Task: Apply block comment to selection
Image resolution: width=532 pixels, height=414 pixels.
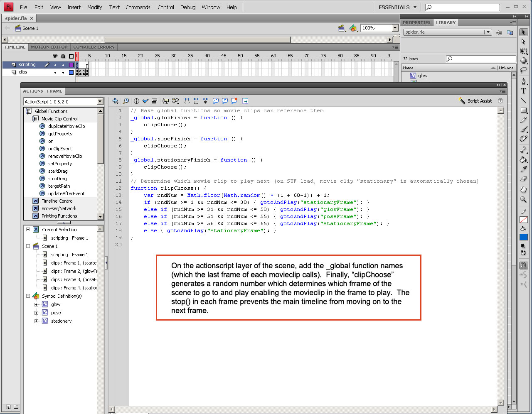Action: click(216, 101)
